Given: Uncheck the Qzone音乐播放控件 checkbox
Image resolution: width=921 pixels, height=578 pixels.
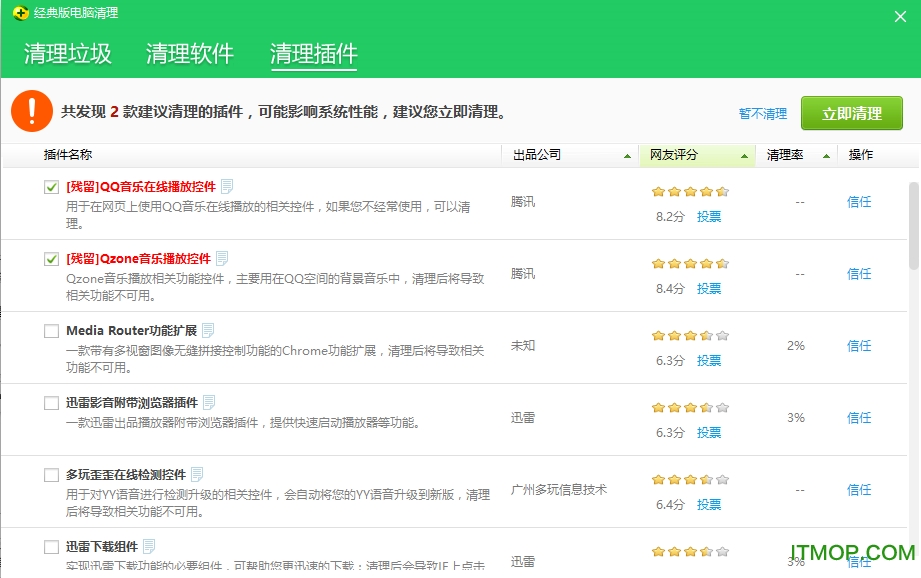Looking at the screenshot, I should 52,259.
